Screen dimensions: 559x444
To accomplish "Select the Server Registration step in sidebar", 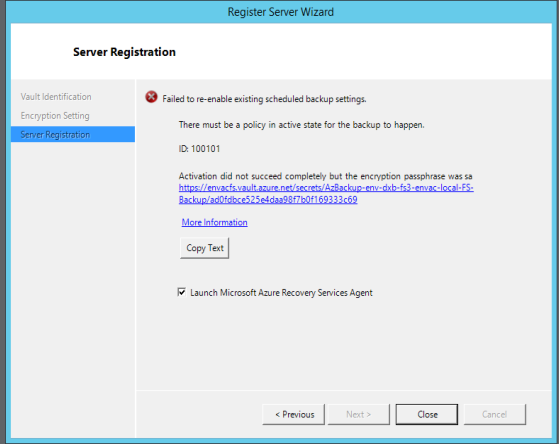I will (73, 134).
